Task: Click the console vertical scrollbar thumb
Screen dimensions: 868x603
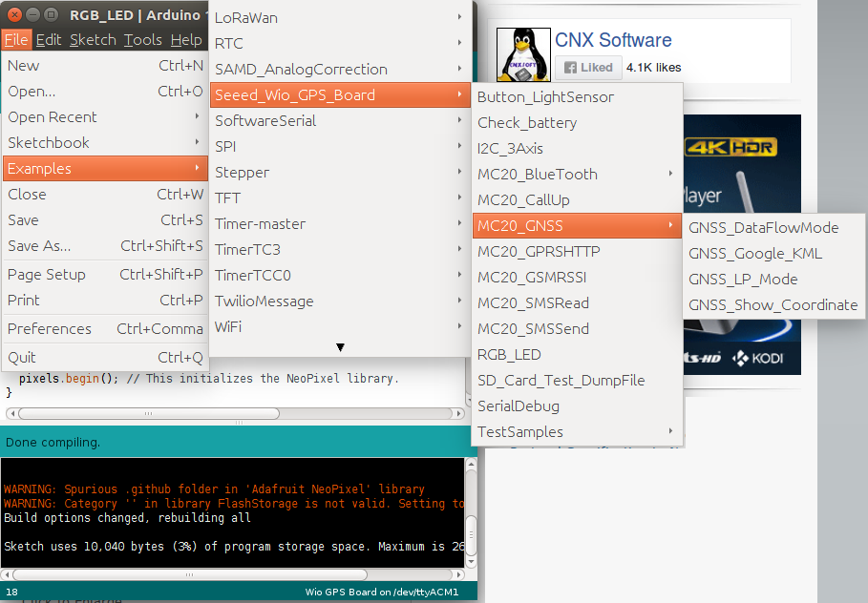Action: [x=471, y=535]
